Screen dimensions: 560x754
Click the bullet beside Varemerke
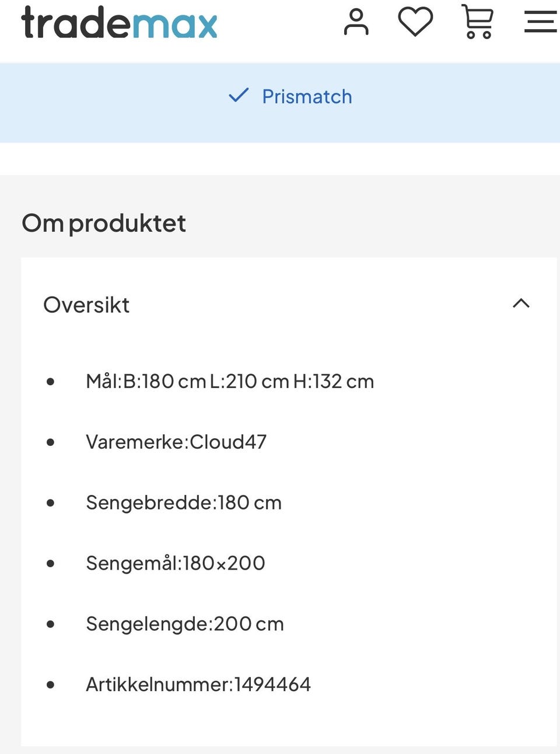51,442
